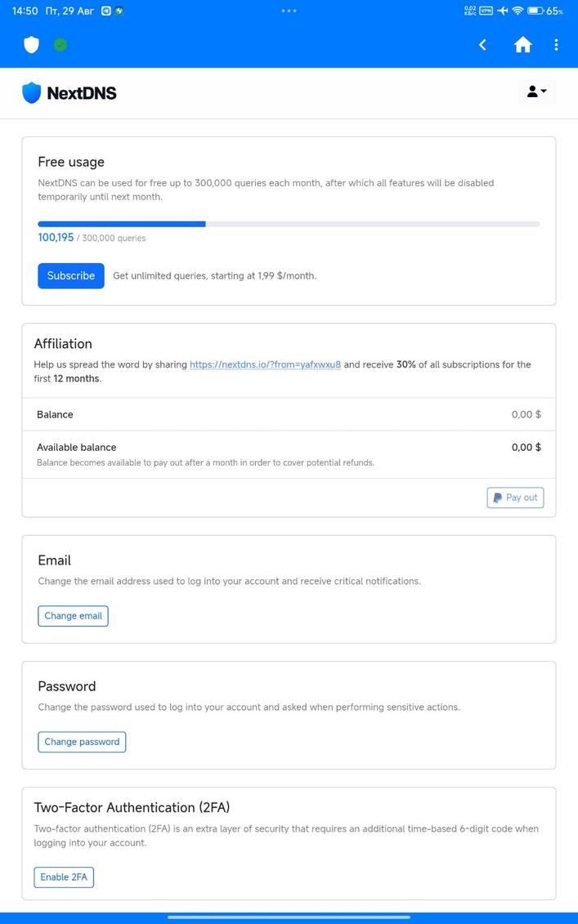Click the PayPal icon on the Pay out button
This screenshot has height=924, width=578.
[497, 498]
